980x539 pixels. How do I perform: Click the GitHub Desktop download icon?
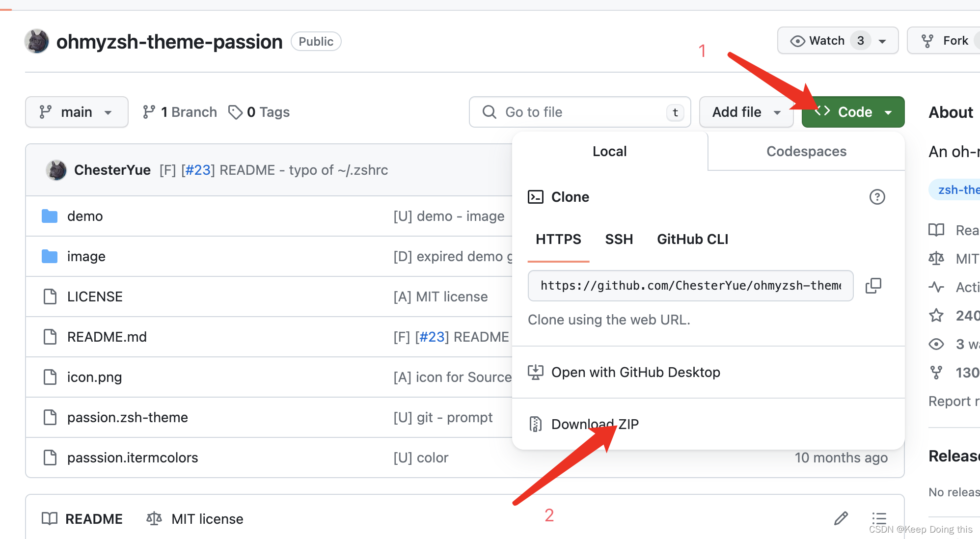pos(535,372)
